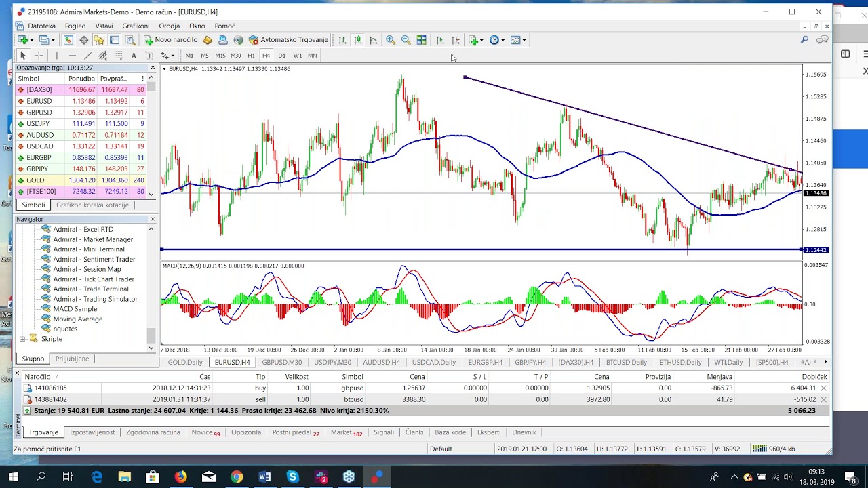868x488 pixels.
Task: Zoom out on the chart
Action: pyautogui.click(x=406, y=40)
